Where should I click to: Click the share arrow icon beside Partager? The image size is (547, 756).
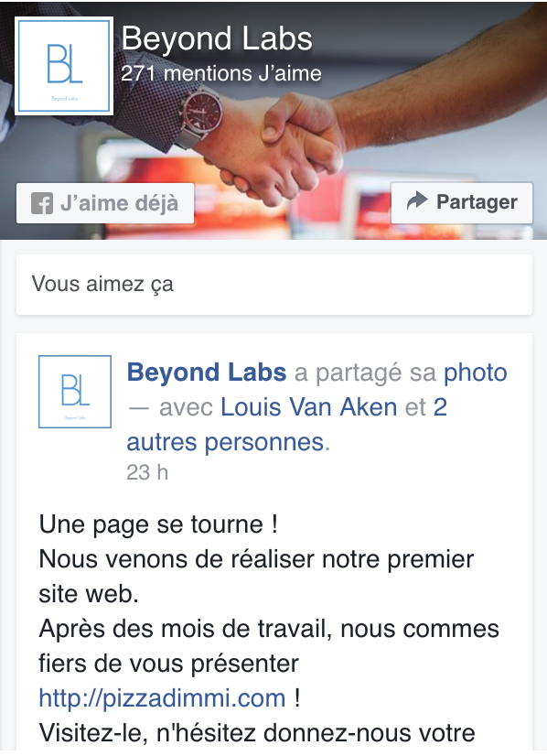pos(417,200)
